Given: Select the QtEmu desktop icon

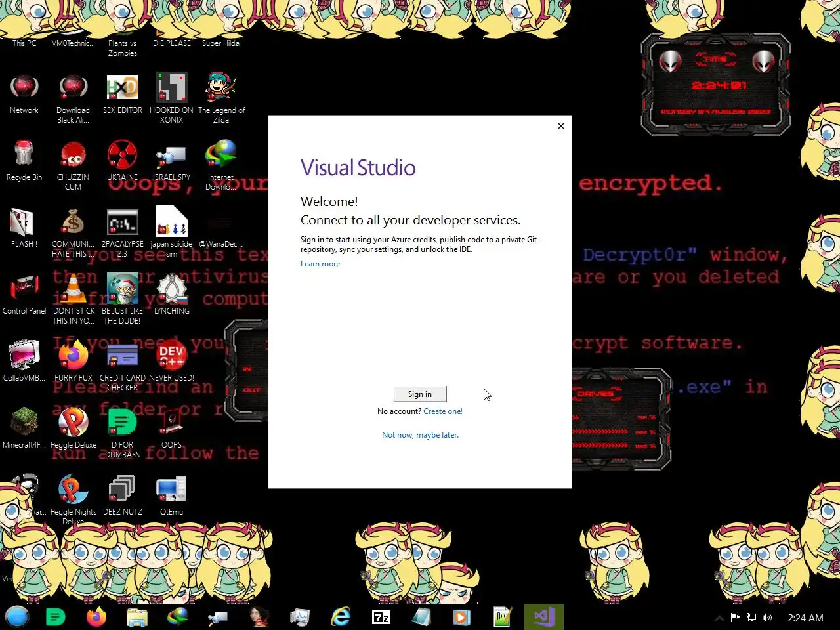Looking at the screenshot, I should pos(171,495).
